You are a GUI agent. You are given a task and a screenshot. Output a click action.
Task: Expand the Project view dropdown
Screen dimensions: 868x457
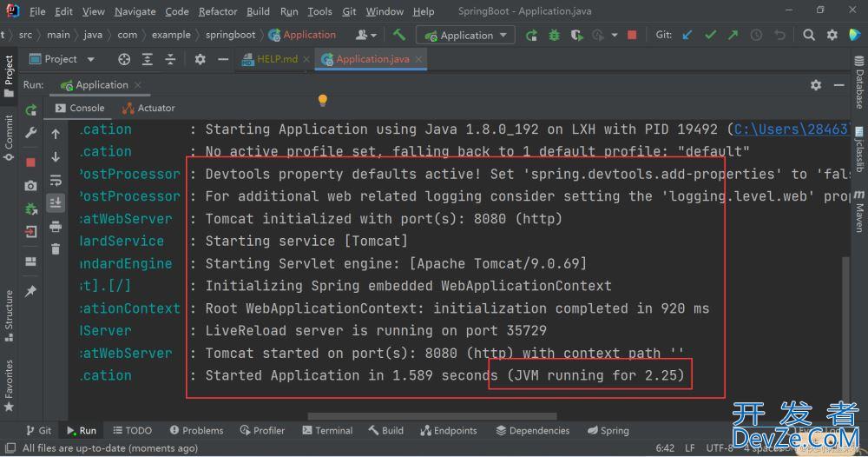tap(91, 59)
